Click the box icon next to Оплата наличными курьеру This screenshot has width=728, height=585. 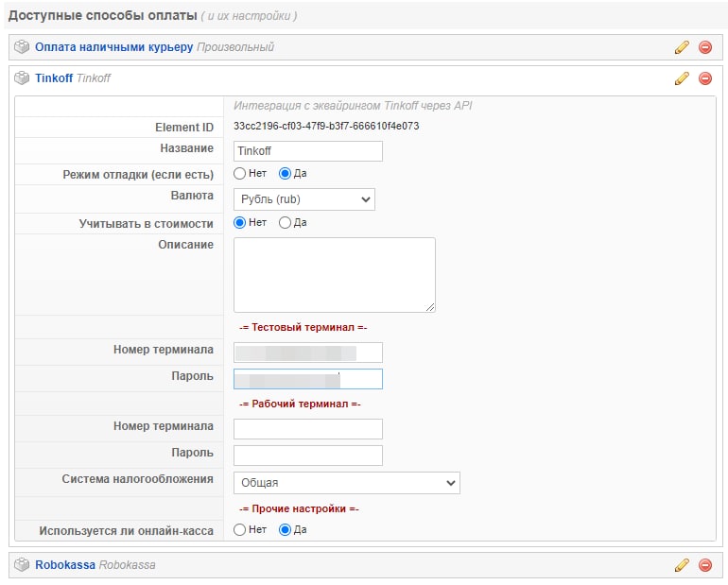[x=22, y=47]
